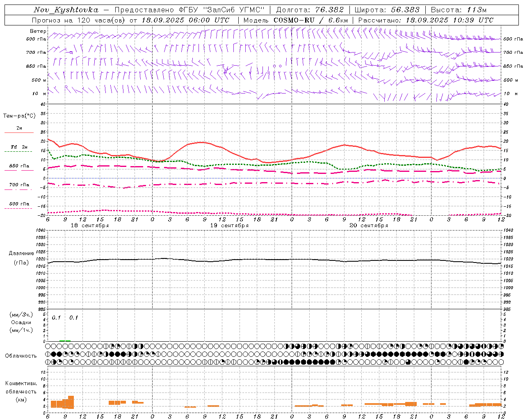Screen dimensions: 525x420
Task: Click the 'Осадки' precipitation label
Action: pos(21,322)
